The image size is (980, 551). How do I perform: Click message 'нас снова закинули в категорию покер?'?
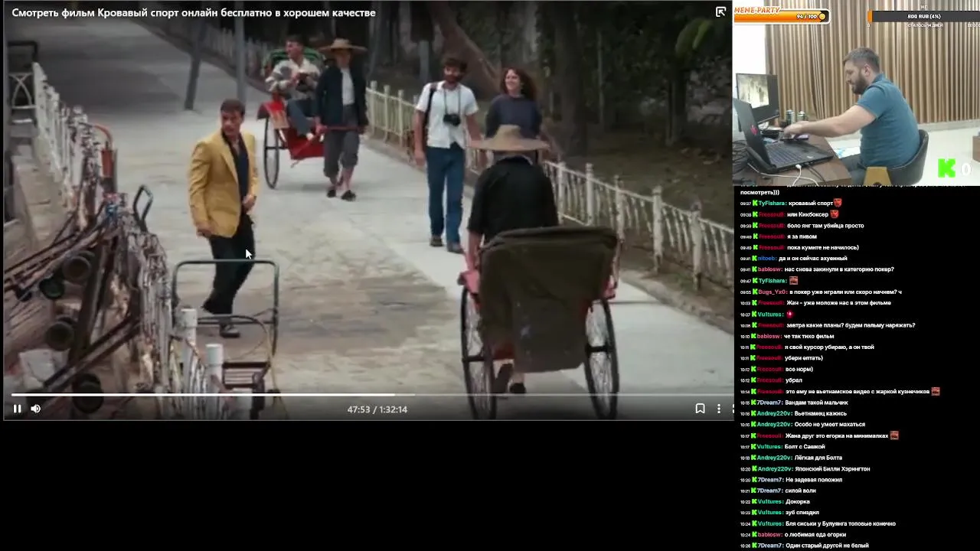click(839, 269)
